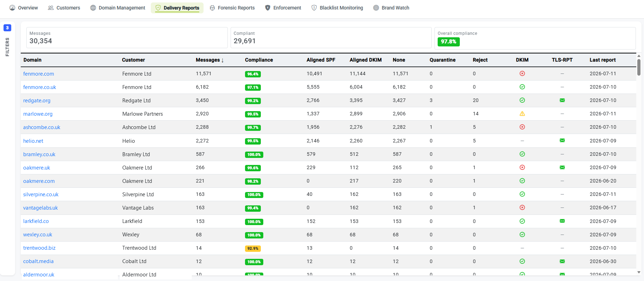Click DKIM pass checkmark for bramley.co.uk
The height and width of the screenshot is (281, 644).
click(x=522, y=154)
